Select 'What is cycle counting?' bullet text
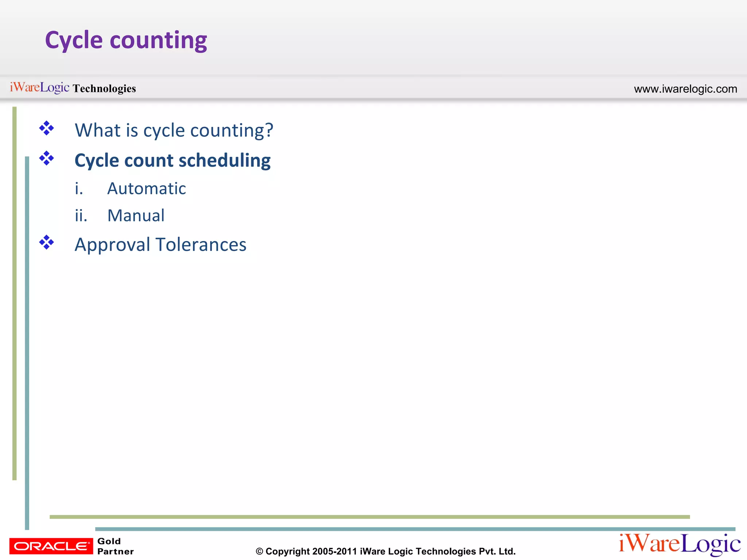Image resolution: width=747 pixels, height=560 pixels. tap(174, 130)
